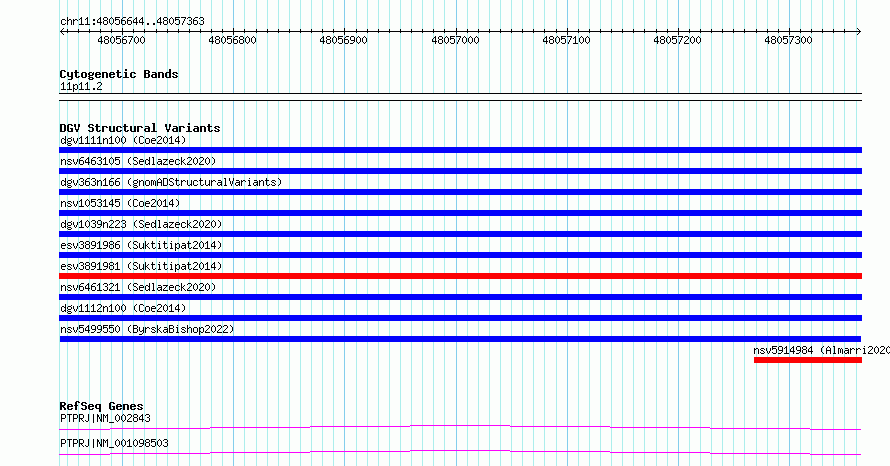Click the PTPRJ|NM_002843 gene label
The width and height of the screenshot is (890, 466).
tap(106, 418)
